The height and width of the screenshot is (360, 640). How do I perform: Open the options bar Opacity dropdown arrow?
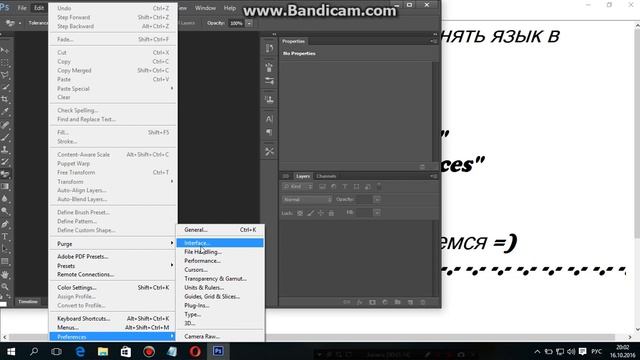click(249, 23)
